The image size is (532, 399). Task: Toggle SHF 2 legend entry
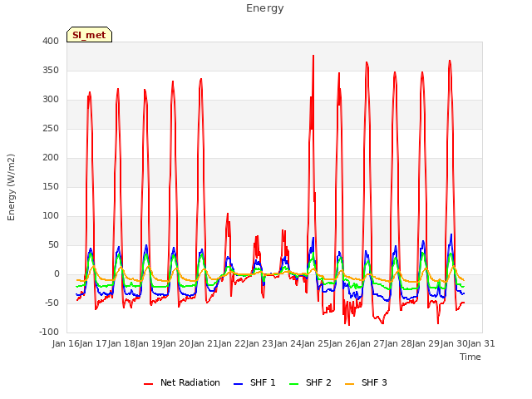310,382
